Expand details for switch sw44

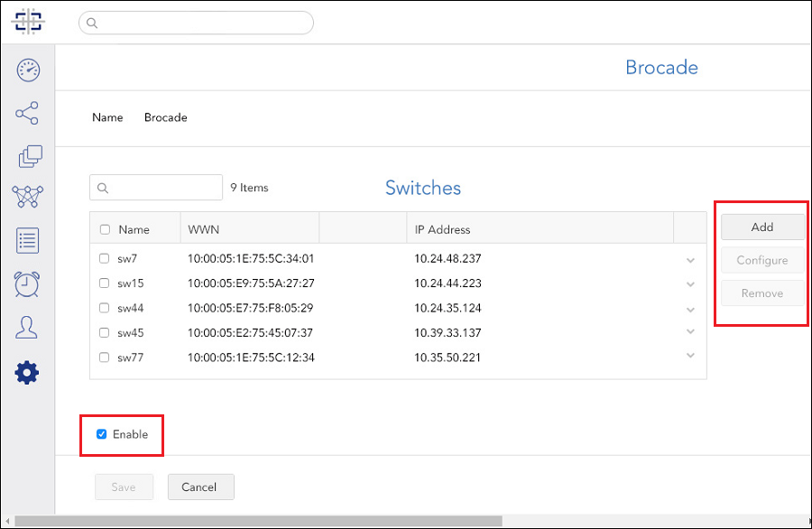coord(690,310)
